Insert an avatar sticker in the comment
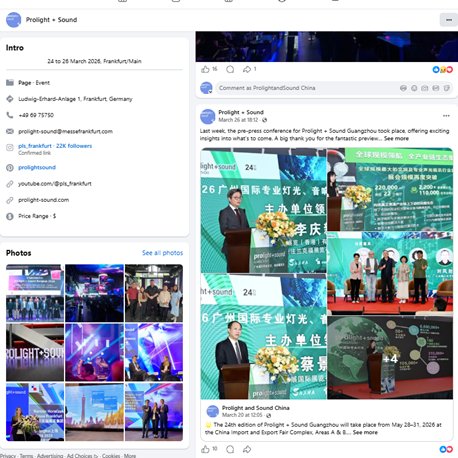Viewport: 458px width, 458px height. (403, 88)
